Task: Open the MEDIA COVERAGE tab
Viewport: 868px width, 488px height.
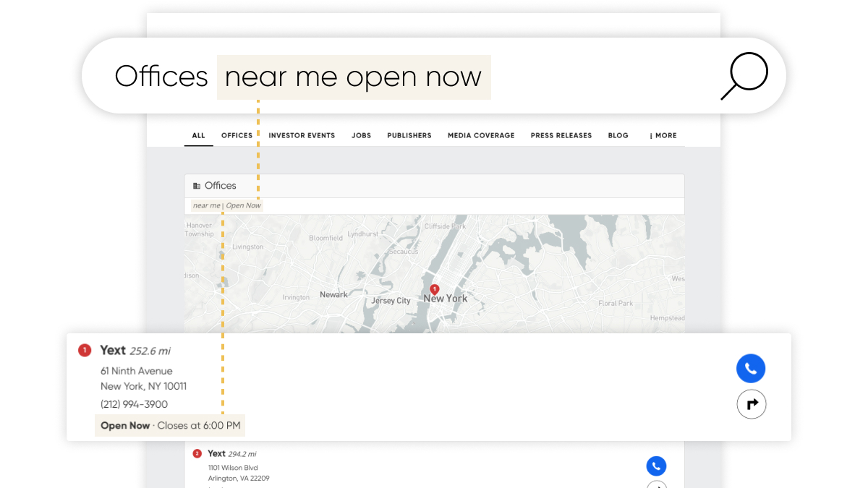Action: 481,135
